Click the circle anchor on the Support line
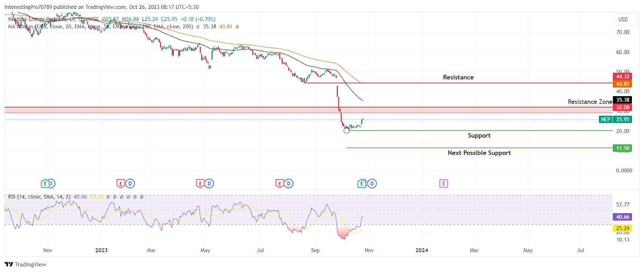 point(347,131)
